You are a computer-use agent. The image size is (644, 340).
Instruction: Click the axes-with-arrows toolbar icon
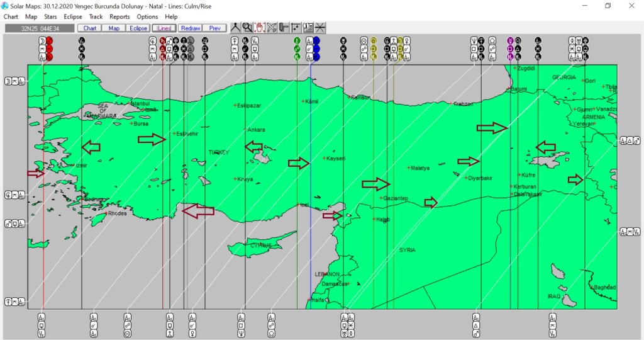(x=296, y=28)
